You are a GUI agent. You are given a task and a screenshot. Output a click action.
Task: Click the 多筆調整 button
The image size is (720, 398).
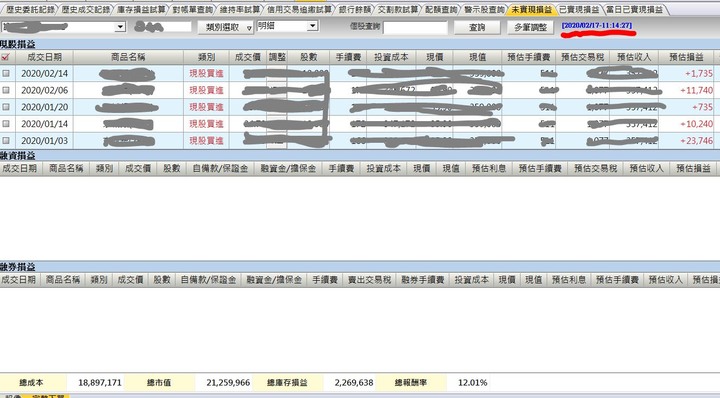pos(531,28)
